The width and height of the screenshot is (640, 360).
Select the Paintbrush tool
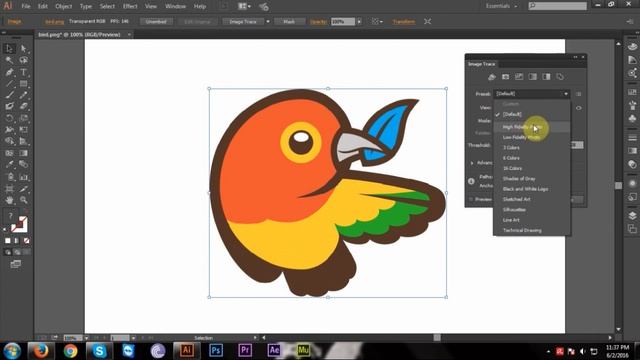click(9, 95)
